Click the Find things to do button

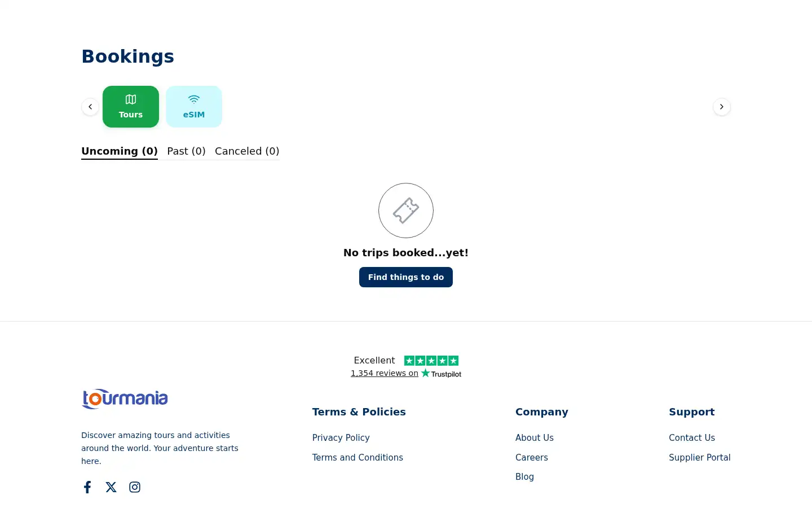pyautogui.click(x=406, y=277)
